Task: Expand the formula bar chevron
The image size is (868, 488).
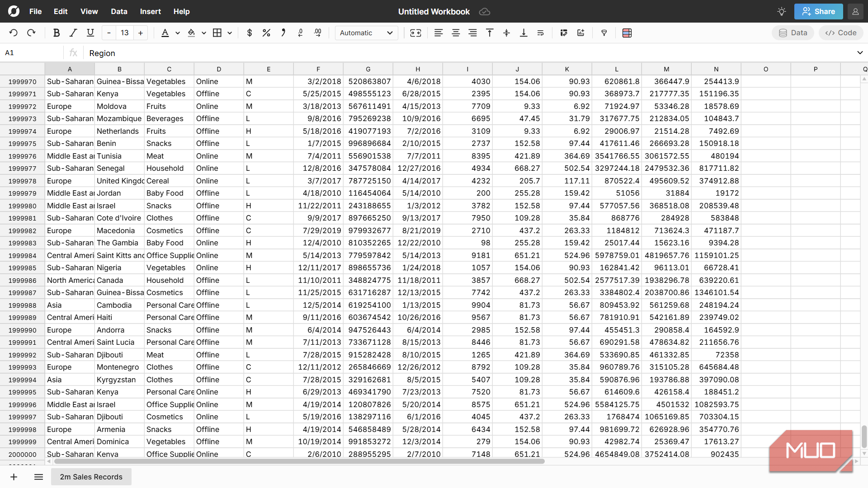Action: click(859, 53)
